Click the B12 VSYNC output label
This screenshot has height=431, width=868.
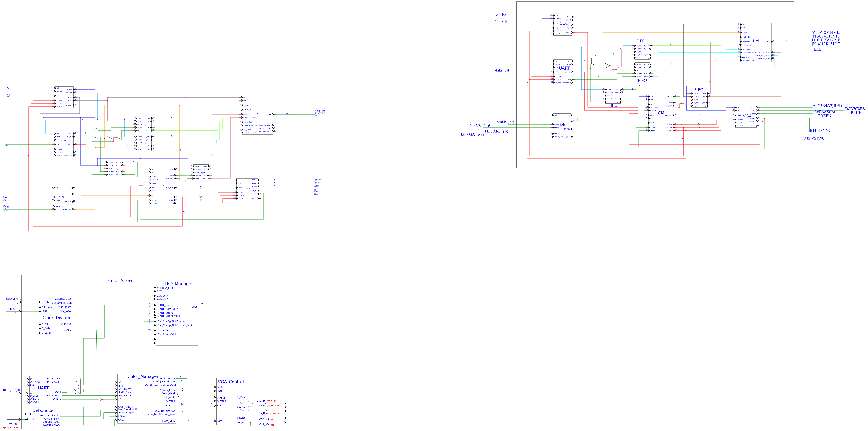coord(814,138)
